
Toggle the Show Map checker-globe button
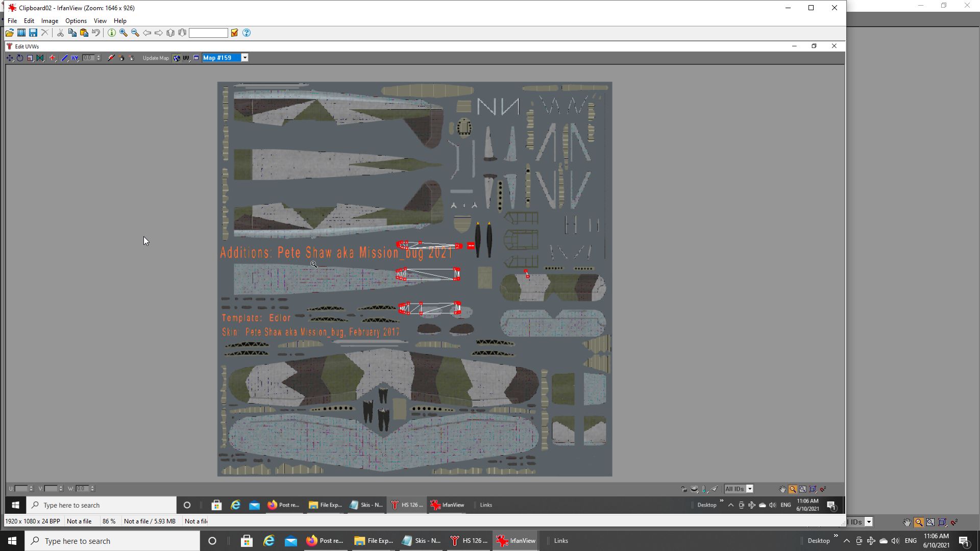tap(177, 58)
